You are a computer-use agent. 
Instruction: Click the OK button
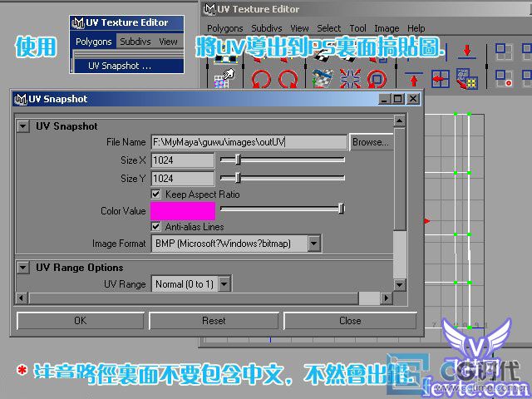pos(81,321)
